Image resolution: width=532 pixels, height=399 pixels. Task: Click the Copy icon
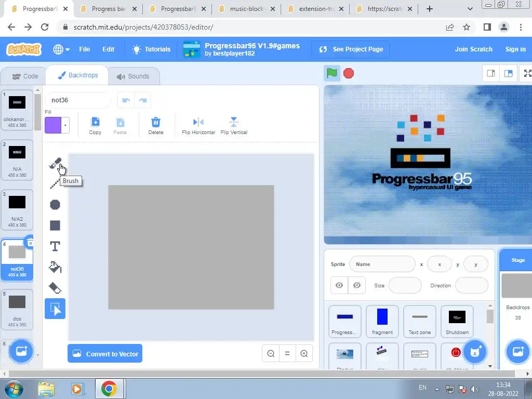pyautogui.click(x=96, y=126)
